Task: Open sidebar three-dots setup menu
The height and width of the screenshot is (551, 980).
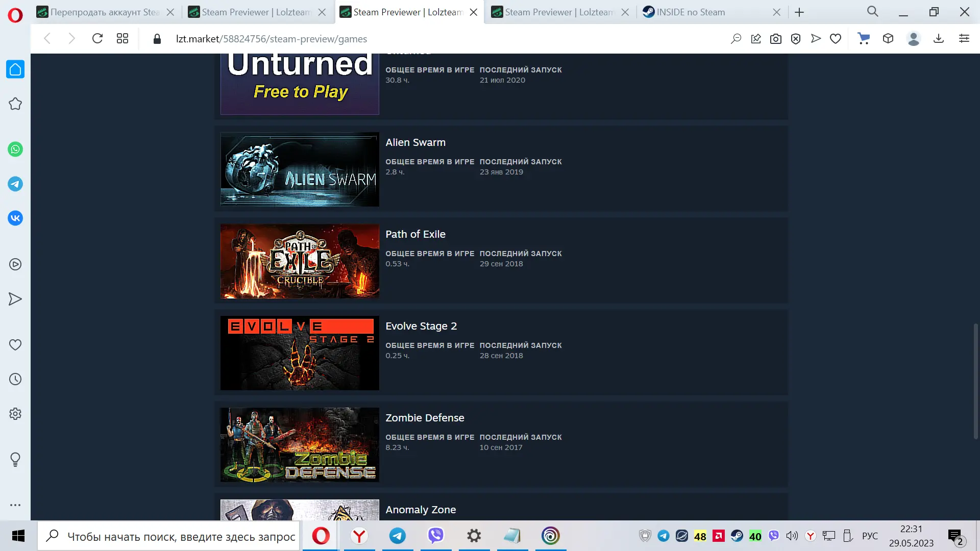Action: (x=15, y=505)
